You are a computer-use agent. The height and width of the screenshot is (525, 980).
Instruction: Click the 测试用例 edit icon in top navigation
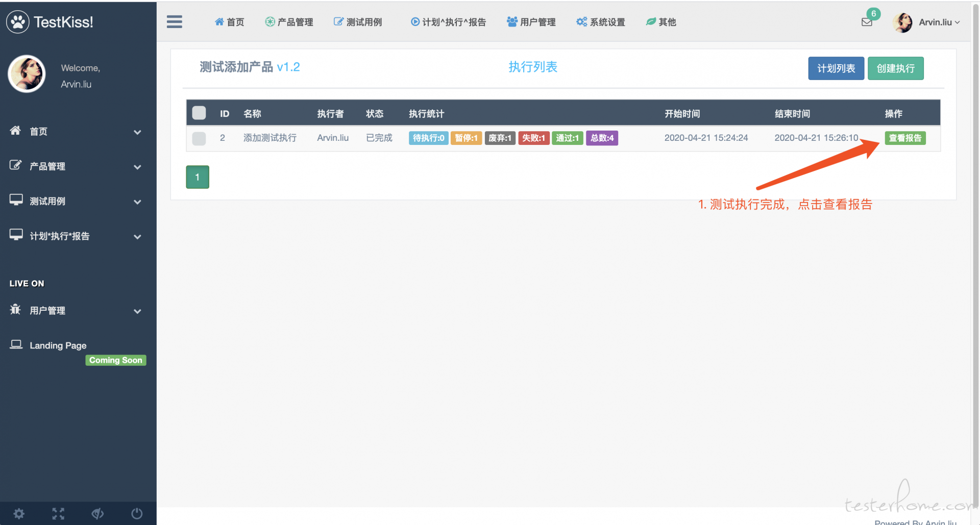(x=338, y=22)
